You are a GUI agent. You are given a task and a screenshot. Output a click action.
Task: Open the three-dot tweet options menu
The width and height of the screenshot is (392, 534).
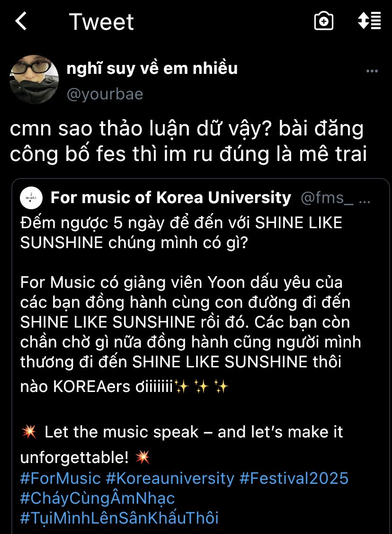(x=372, y=71)
